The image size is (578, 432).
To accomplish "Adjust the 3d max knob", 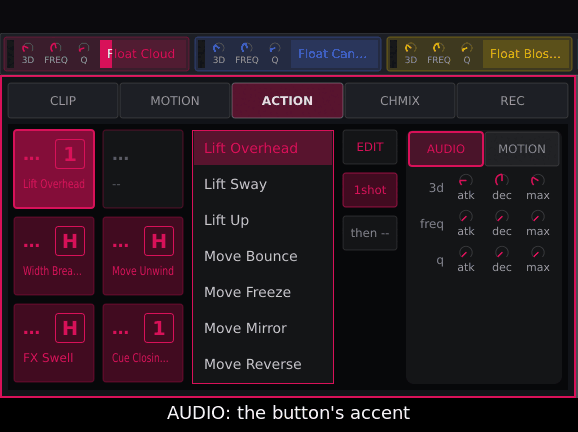I will pos(537,180).
